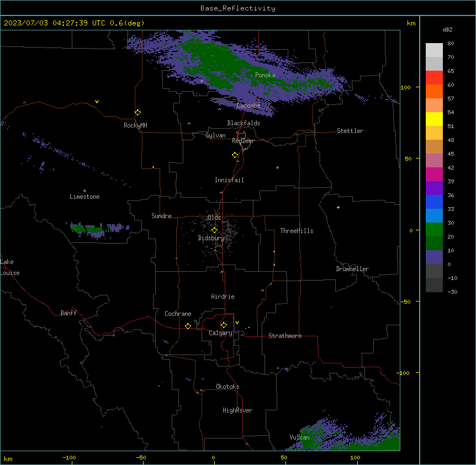Click the Airdrie city label

pos(223,297)
